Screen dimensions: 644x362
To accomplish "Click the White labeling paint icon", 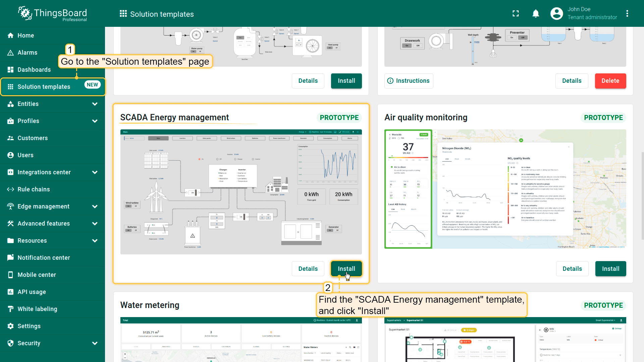I will point(10,309).
